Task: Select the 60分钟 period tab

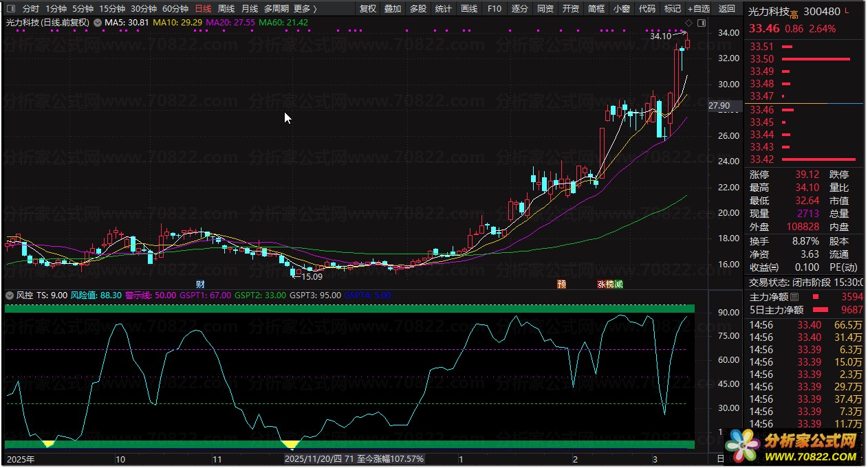Action: (x=175, y=9)
